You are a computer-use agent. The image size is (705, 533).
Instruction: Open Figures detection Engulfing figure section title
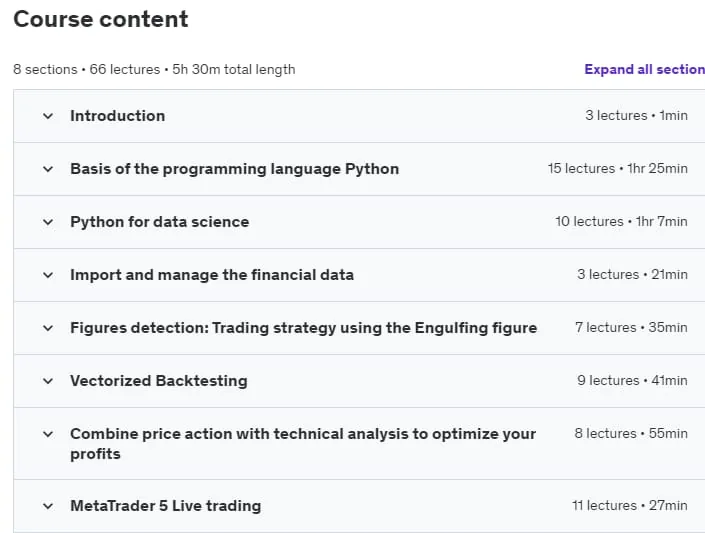[x=303, y=328]
